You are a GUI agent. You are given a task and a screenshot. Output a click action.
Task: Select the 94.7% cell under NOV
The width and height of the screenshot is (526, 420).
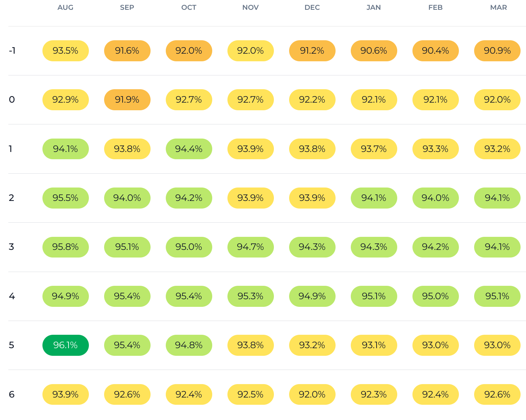click(x=251, y=247)
